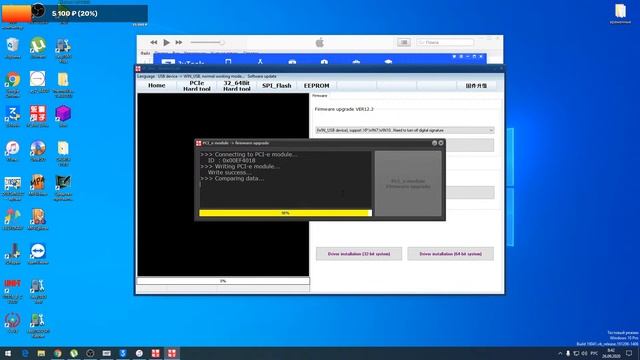Open the EEPROM tab
This screenshot has width=640, height=360.
pyautogui.click(x=316, y=86)
